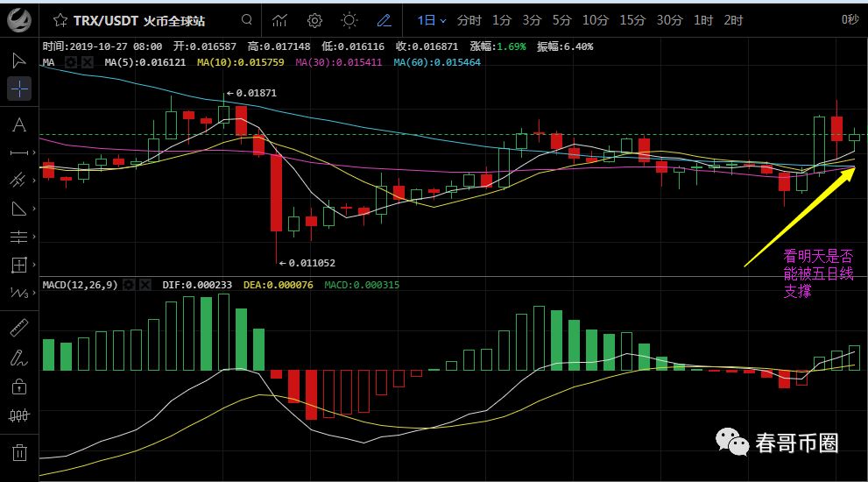The height and width of the screenshot is (482, 868).
Task: Click the 低:0.016116 low price
Action: [x=353, y=46]
